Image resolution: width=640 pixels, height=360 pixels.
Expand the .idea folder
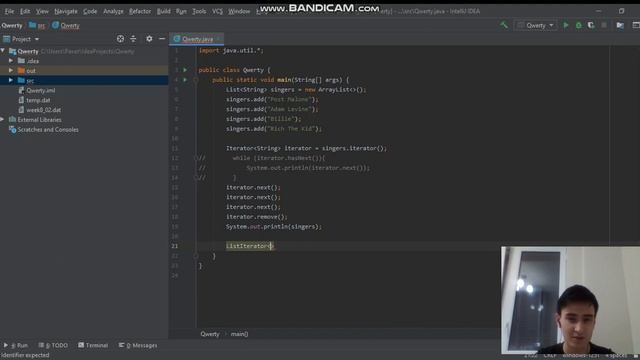pyautogui.click(x=11, y=61)
